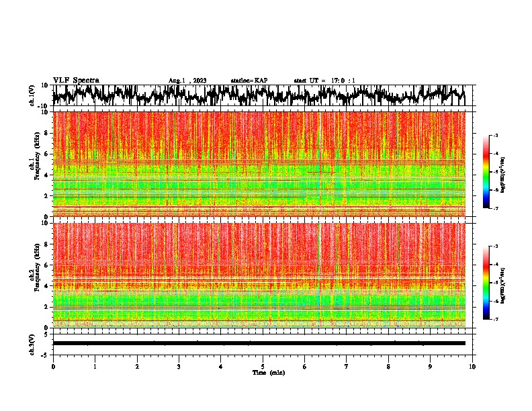Click the "2" kHz tick on ch.2 frequency axis
Viewport: 532px width, 411px height.
point(47,307)
